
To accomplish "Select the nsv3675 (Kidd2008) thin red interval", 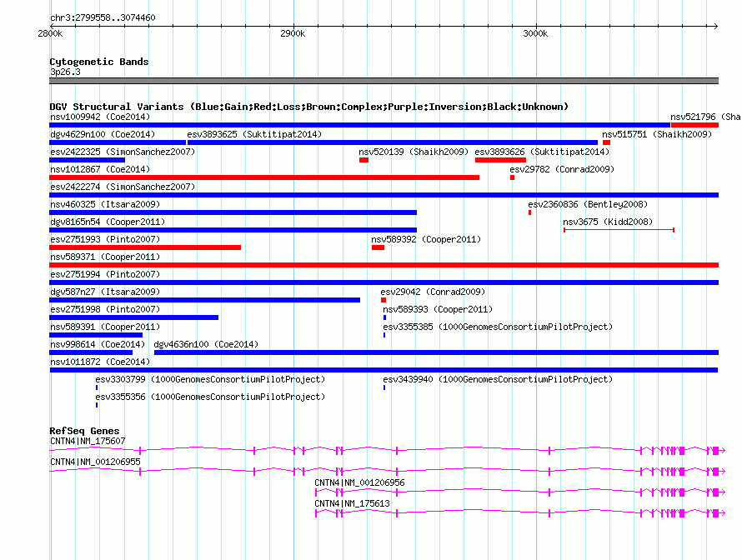I will (x=619, y=230).
